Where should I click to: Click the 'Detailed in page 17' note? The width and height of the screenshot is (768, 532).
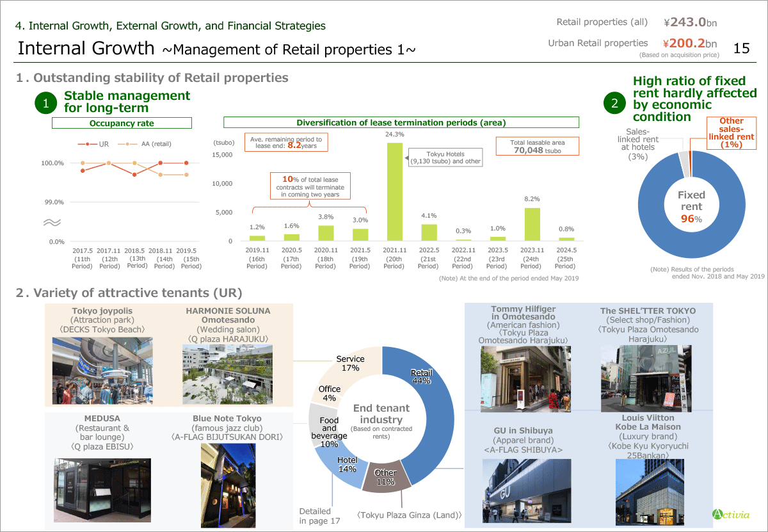[x=315, y=515]
